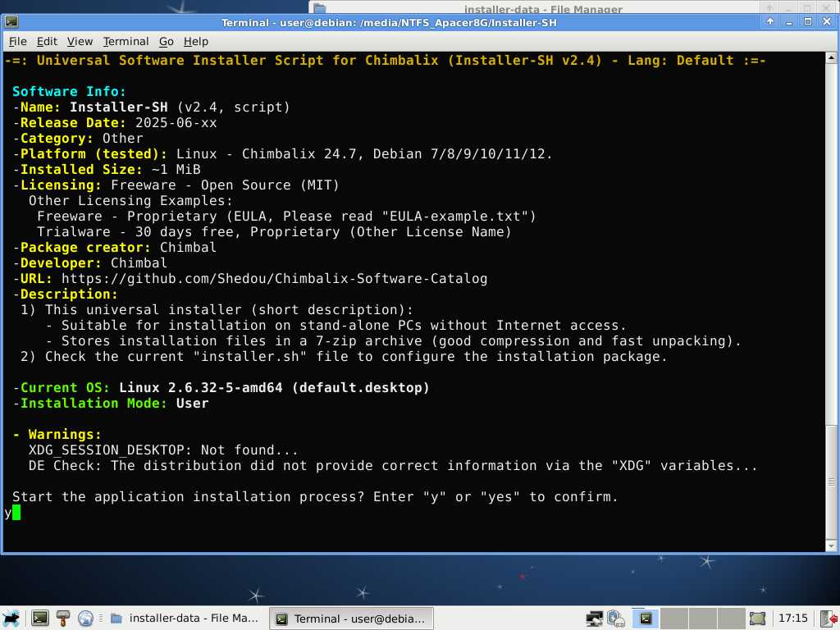Click the "Installed Size:" label
This screenshot has height=630, width=840.
81,170
